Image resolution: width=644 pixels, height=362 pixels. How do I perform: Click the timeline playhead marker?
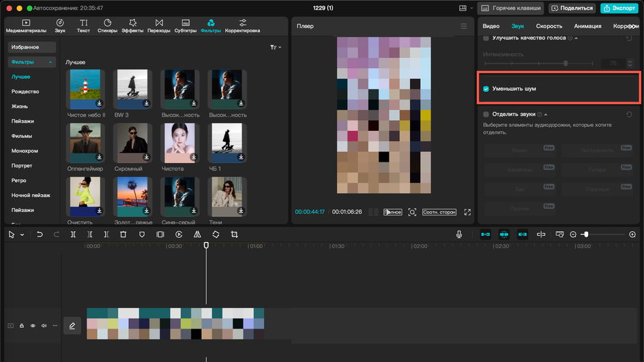206,245
